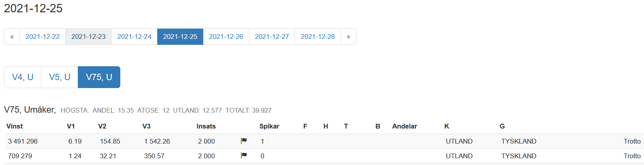Open date 2021-12-27
The image size is (644, 165).
click(272, 36)
